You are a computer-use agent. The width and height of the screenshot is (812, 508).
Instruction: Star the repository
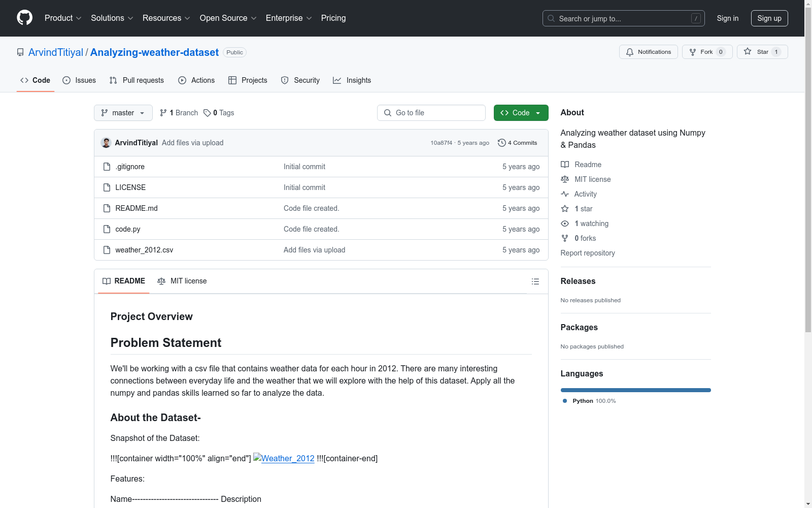762,52
